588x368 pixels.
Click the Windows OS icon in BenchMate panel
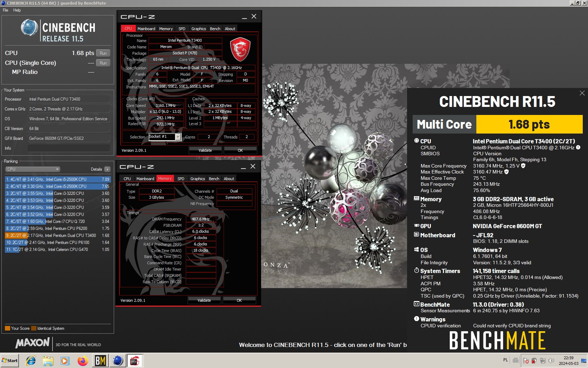tap(416, 250)
